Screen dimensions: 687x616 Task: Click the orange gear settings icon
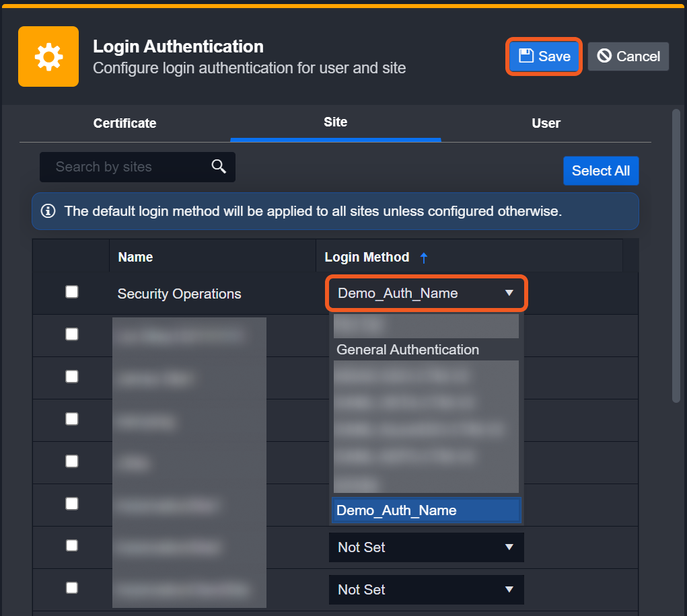[x=48, y=56]
